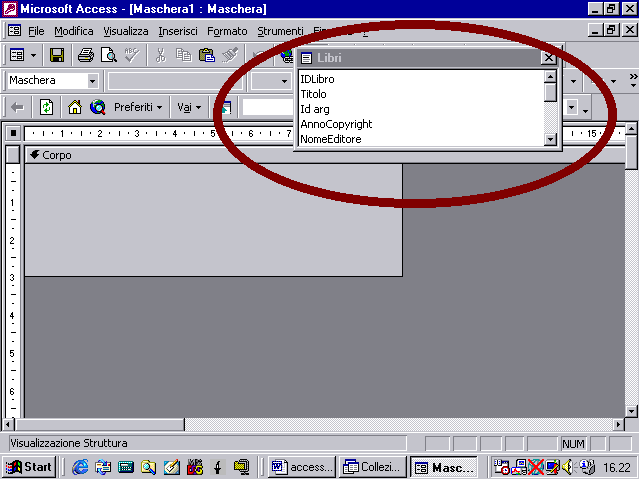Click the Windows Start button
This screenshot has width=639, height=479.
point(29,467)
